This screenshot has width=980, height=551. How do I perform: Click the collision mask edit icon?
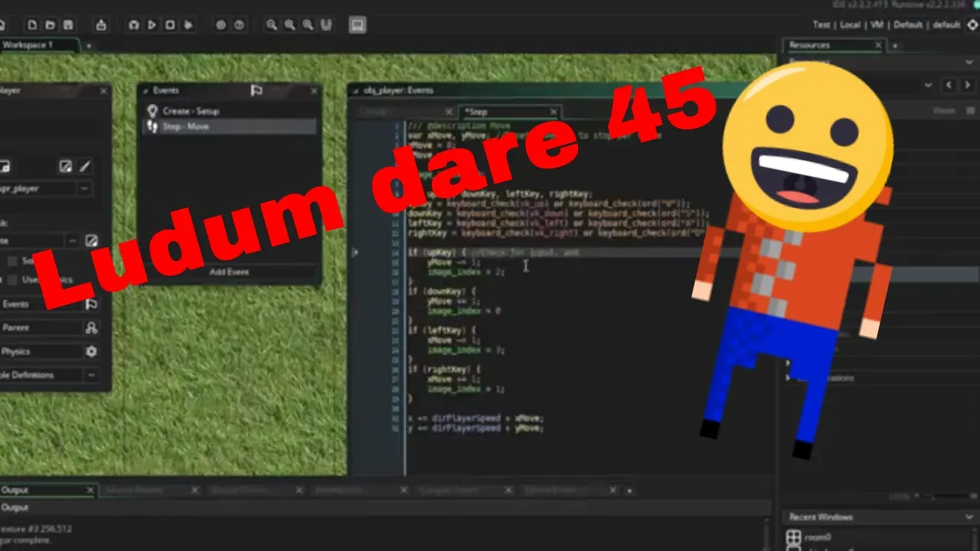pos(91,240)
